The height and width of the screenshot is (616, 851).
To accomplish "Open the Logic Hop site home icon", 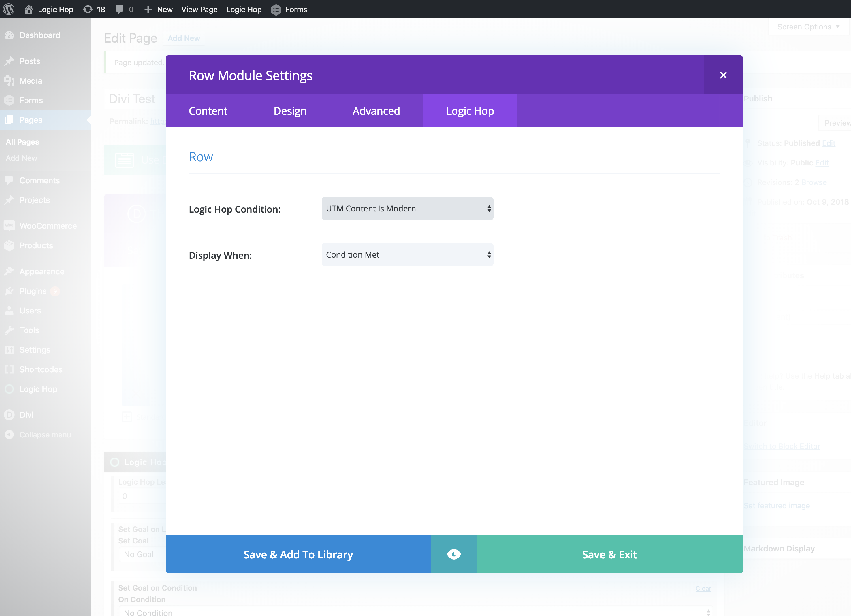I will pos(29,10).
